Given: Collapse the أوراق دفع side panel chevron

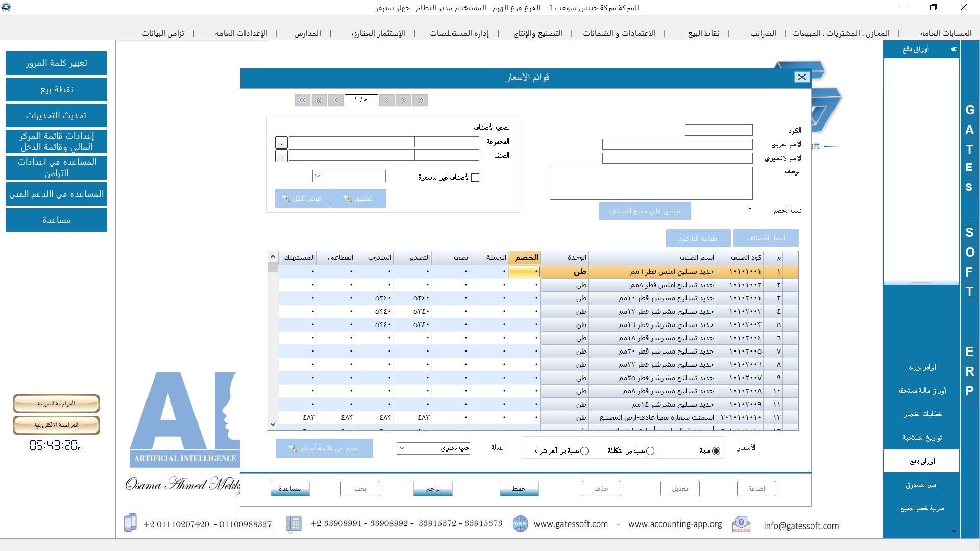Looking at the screenshot, I should point(953,49).
